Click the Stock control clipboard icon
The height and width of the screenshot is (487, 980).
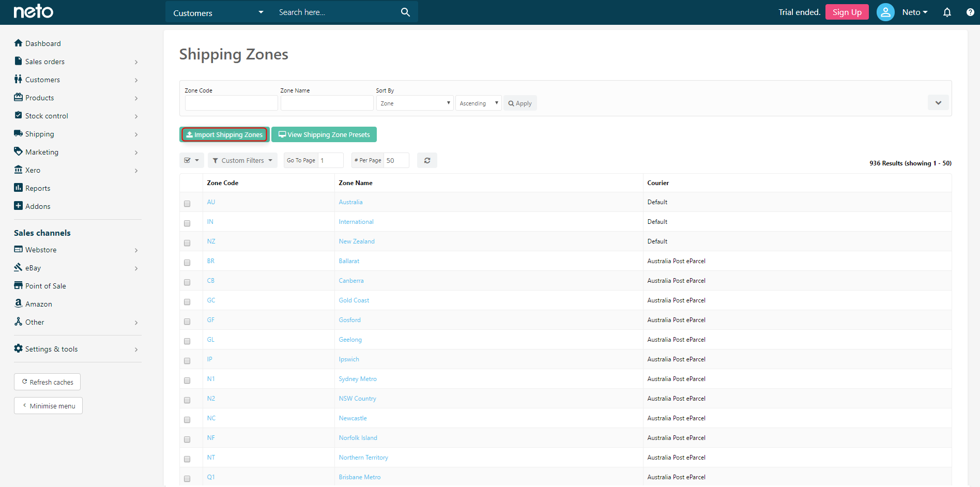tap(19, 115)
